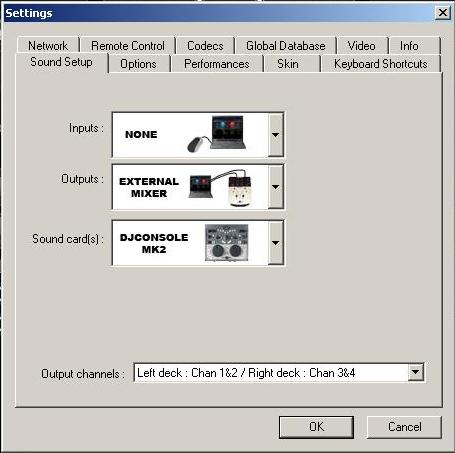Click the Cancel button

tap(404, 427)
